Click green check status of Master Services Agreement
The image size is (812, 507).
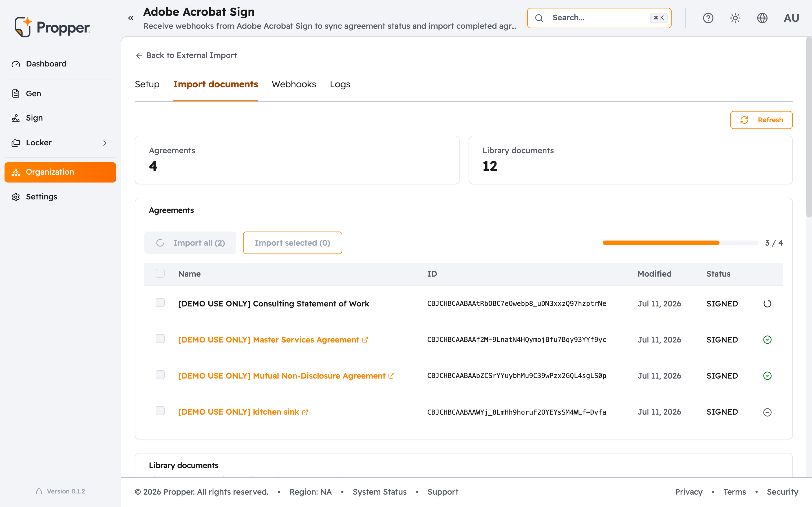pos(767,340)
